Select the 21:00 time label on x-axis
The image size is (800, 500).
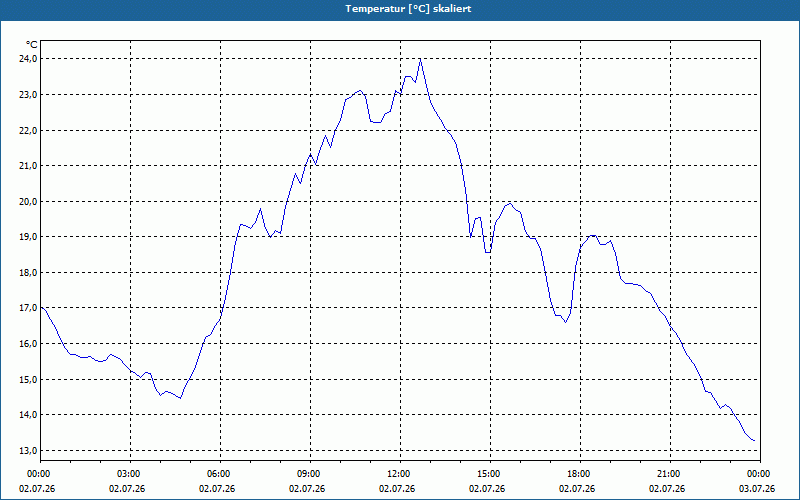(670, 474)
